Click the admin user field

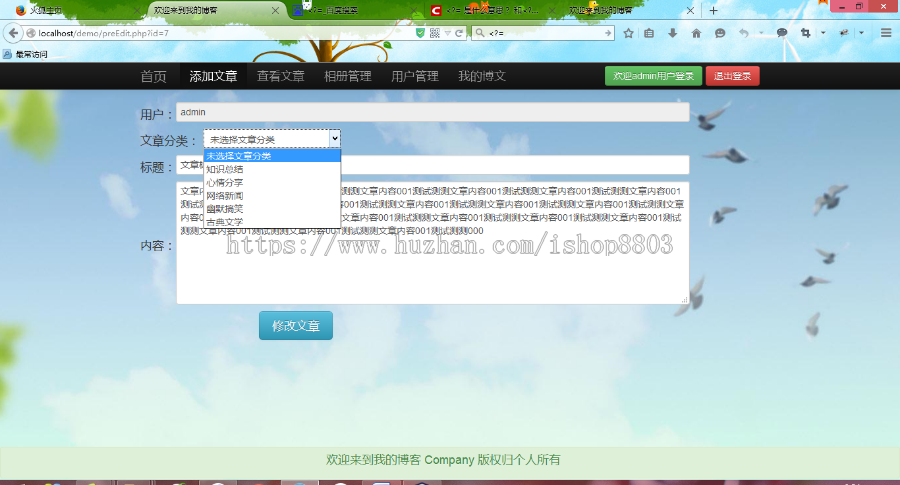pos(433,112)
